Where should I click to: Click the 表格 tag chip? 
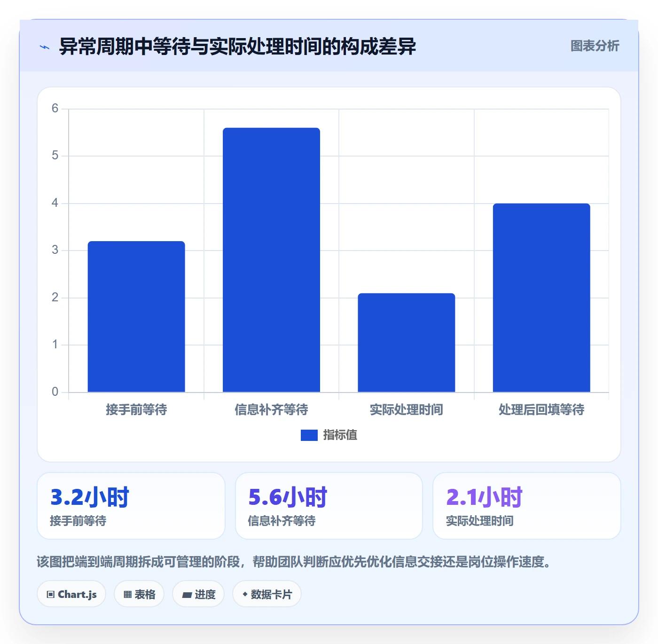pos(139,594)
